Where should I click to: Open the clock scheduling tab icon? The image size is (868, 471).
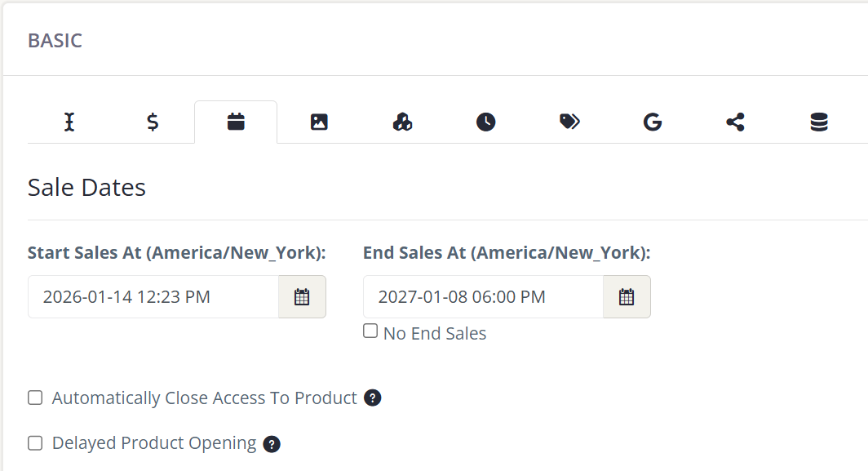coord(485,121)
